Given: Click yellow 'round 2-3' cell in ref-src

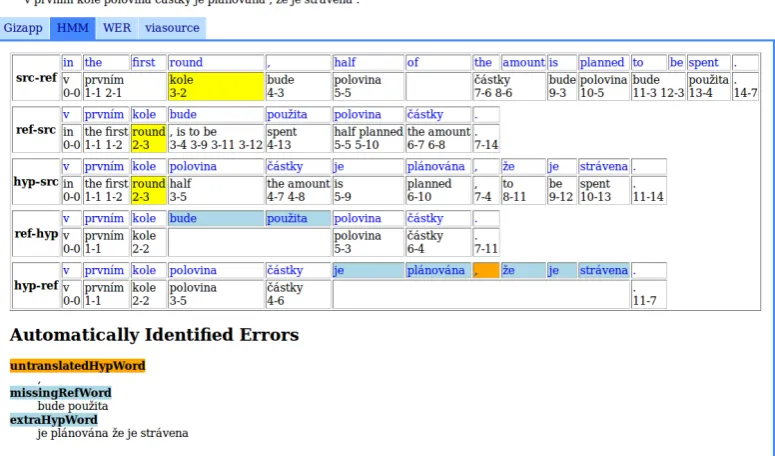Looking at the screenshot, I should [148, 138].
